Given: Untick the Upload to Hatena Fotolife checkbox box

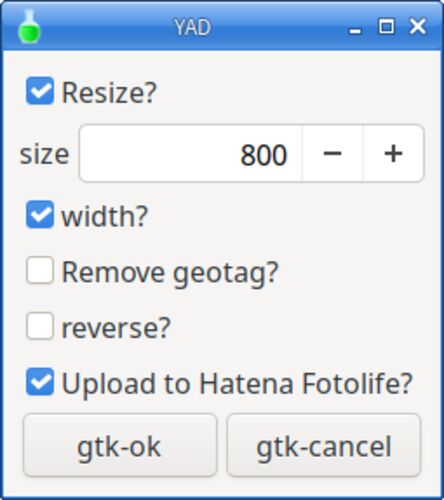Looking at the screenshot, I should click(40, 382).
